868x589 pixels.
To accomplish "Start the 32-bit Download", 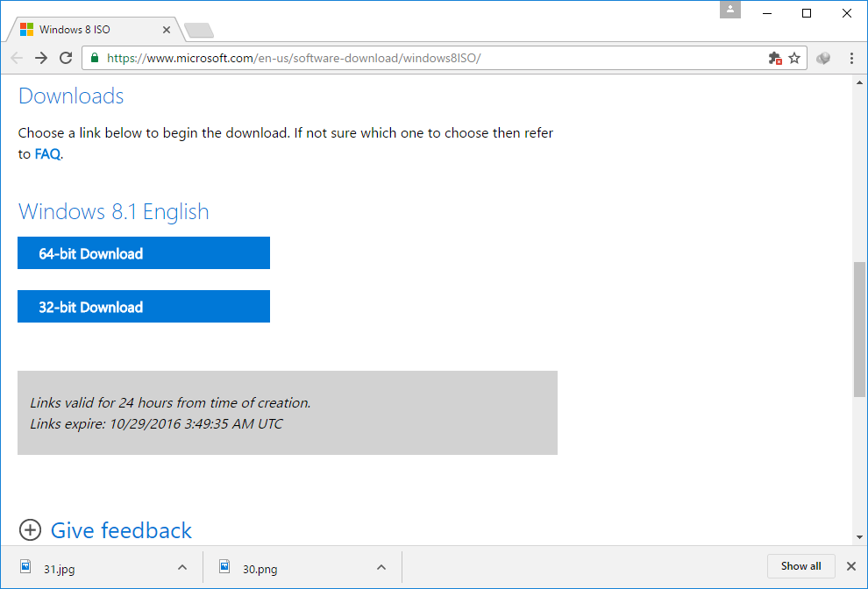I will pos(144,306).
